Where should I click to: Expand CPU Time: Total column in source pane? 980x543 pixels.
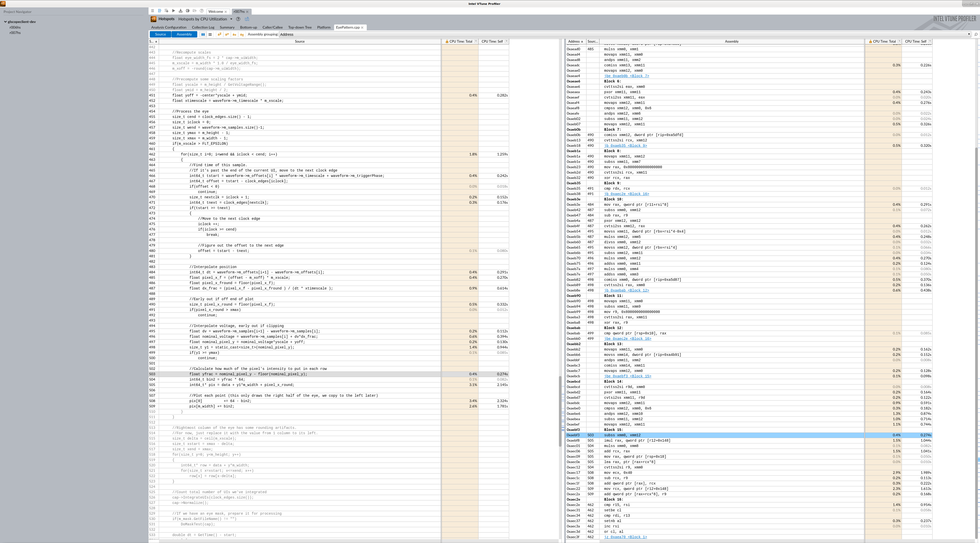pos(475,41)
